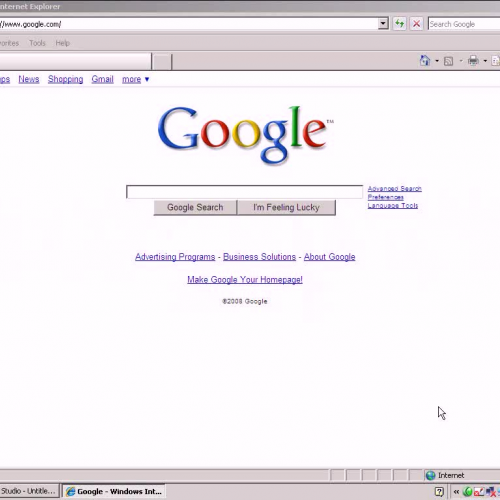Click the address bar URL field
Viewport: 500px width, 500px height.
[x=189, y=24]
